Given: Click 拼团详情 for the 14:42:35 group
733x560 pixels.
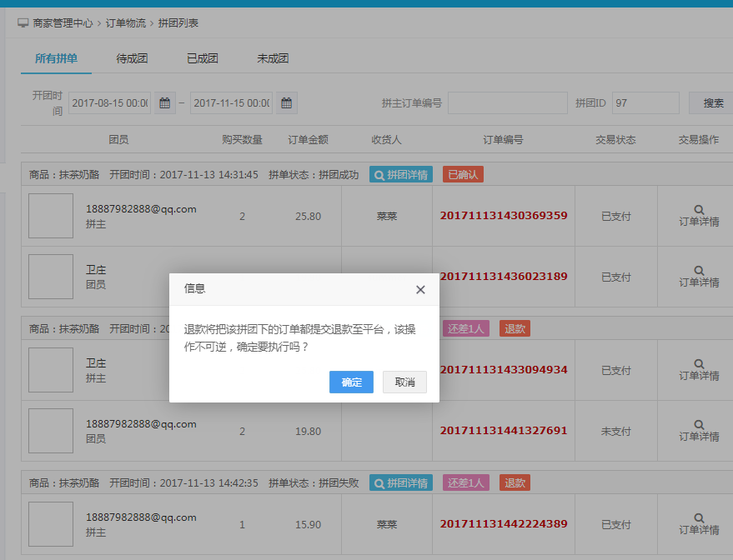Looking at the screenshot, I should click(x=401, y=483).
